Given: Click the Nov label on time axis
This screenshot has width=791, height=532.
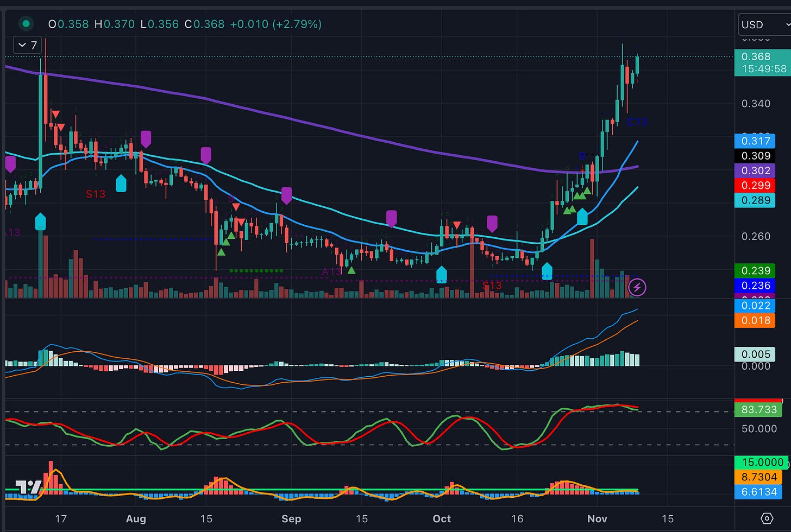Looking at the screenshot, I should point(597,518).
